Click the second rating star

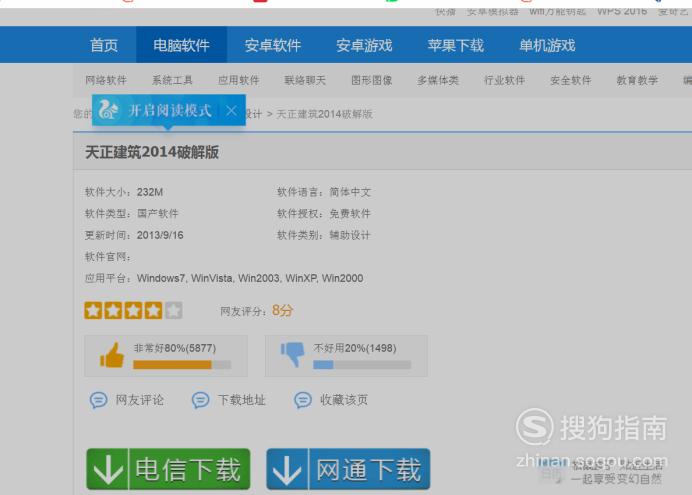click(x=113, y=311)
